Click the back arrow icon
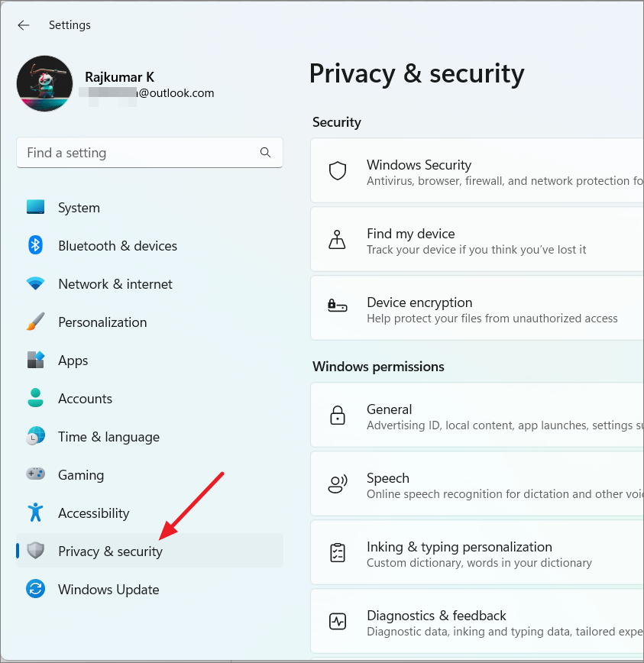 pos(24,25)
